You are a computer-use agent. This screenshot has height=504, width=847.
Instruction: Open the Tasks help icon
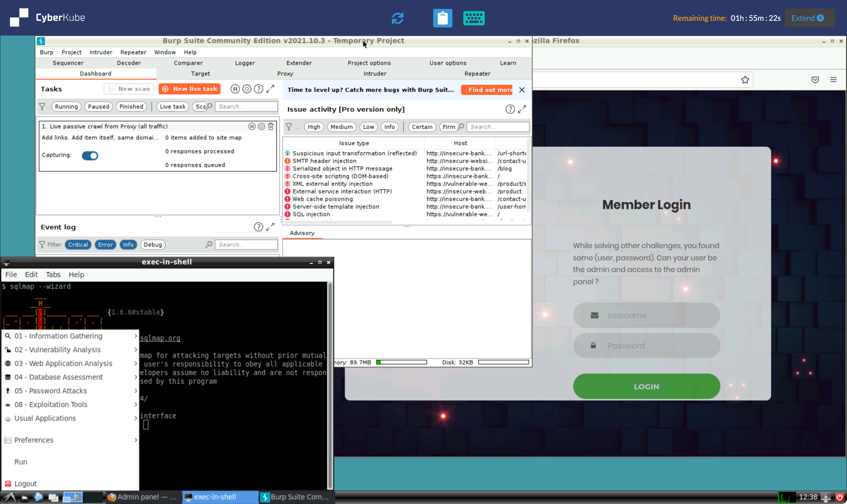(258, 89)
